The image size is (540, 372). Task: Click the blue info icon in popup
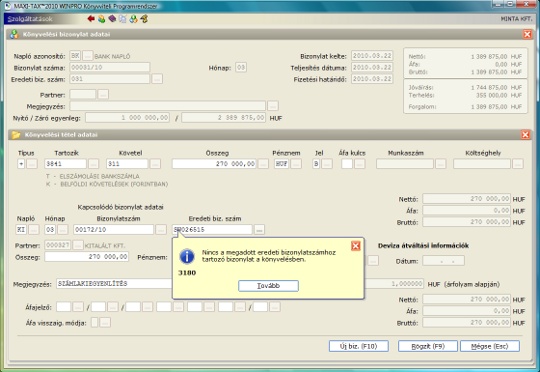[x=187, y=257]
